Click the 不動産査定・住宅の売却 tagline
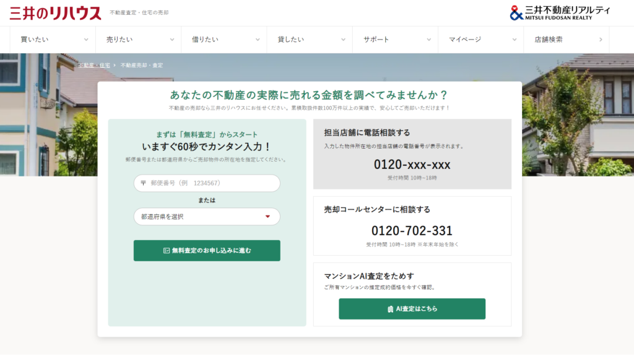Screen dimensions: 634x364 click(139, 12)
